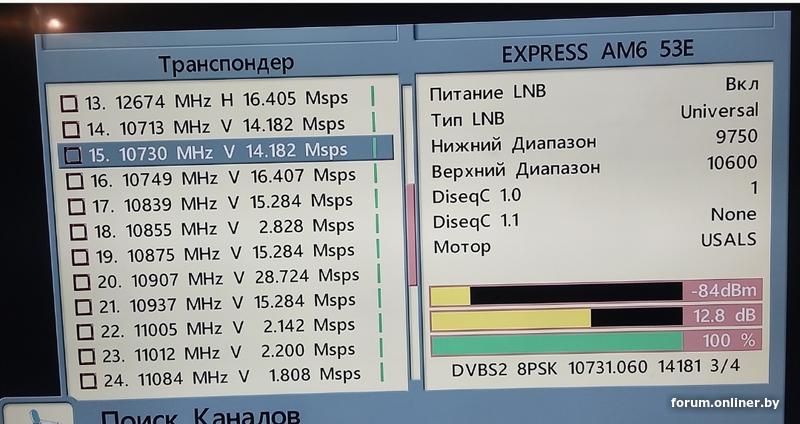Click the 100 % quality bar
The height and width of the screenshot is (424, 800).
596,343
